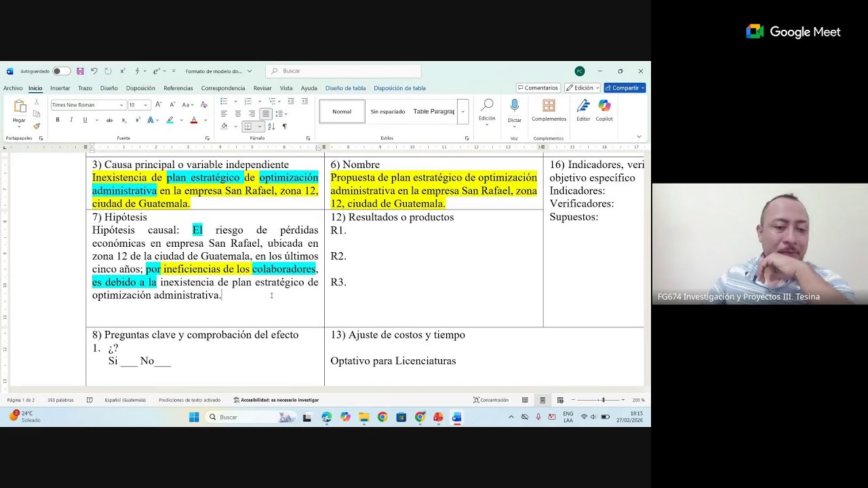Switch to the Insertar tab

point(60,88)
